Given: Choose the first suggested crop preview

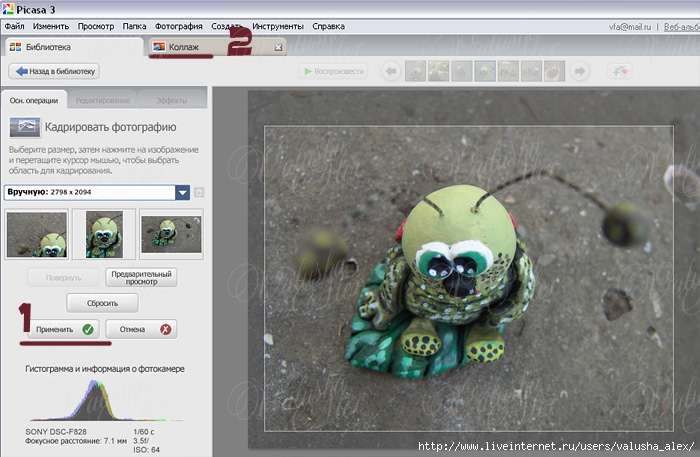Looking at the screenshot, I should [x=37, y=234].
